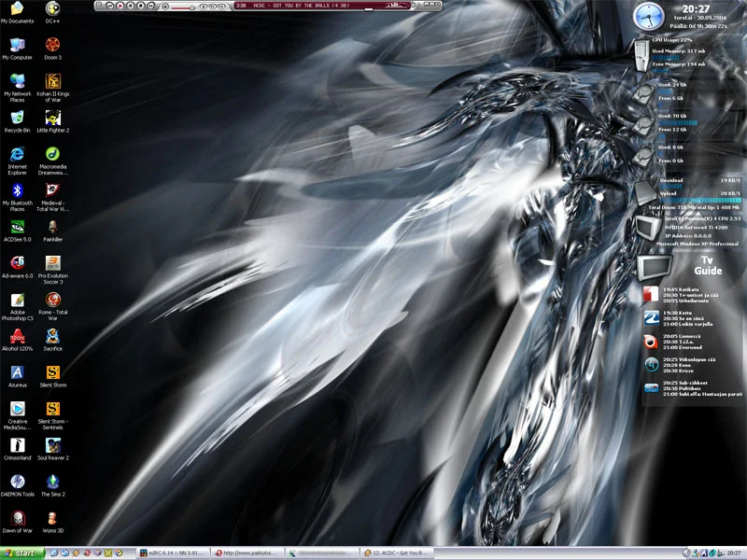Open the DAEMON Tools shortcut

(x=17, y=482)
